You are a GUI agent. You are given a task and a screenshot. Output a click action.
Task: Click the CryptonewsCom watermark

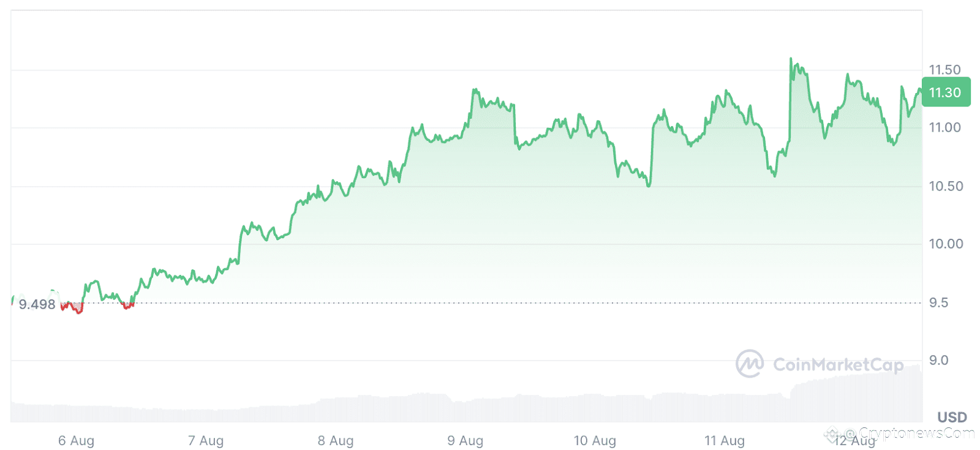(899, 434)
